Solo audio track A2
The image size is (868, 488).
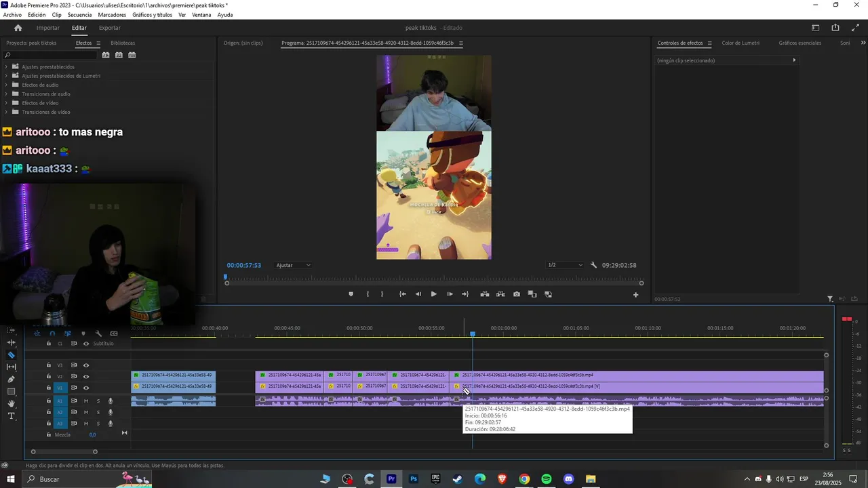tap(98, 412)
